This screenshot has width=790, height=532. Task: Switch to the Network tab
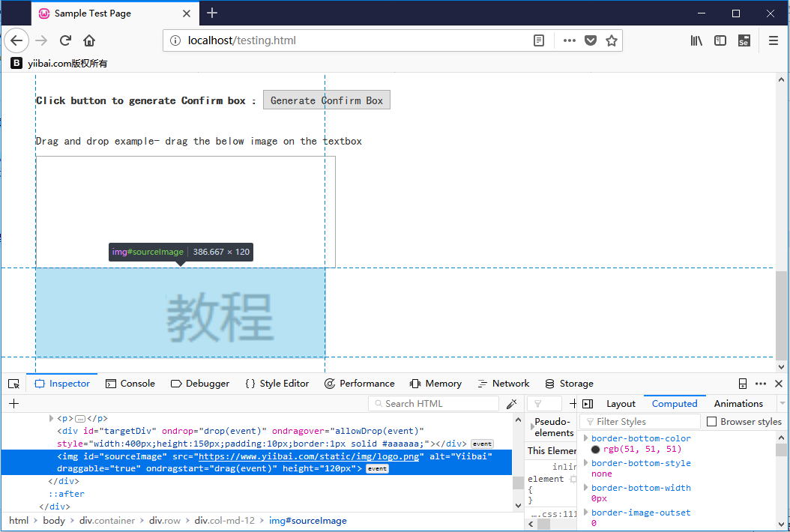click(x=504, y=384)
